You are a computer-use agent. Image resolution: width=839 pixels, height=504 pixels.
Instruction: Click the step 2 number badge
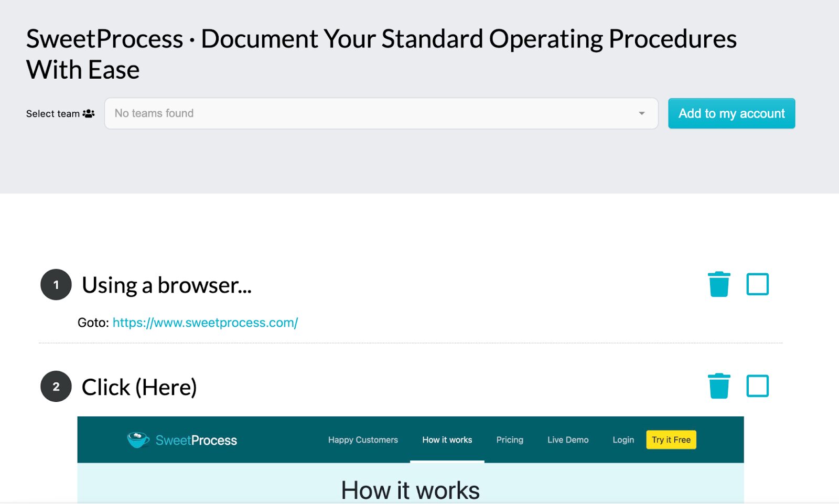(55, 387)
